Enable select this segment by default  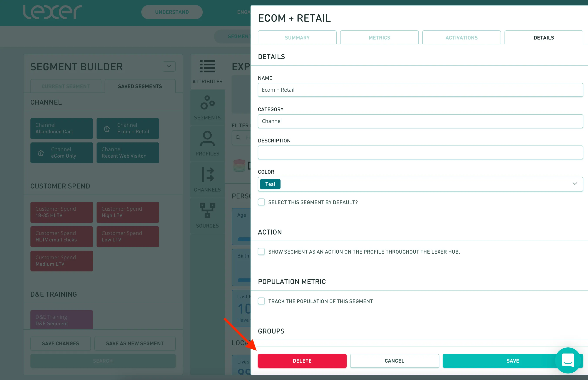click(x=261, y=202)
